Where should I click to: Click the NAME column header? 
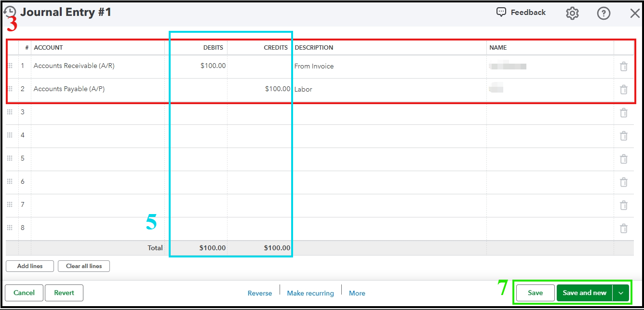click(498, 48)
